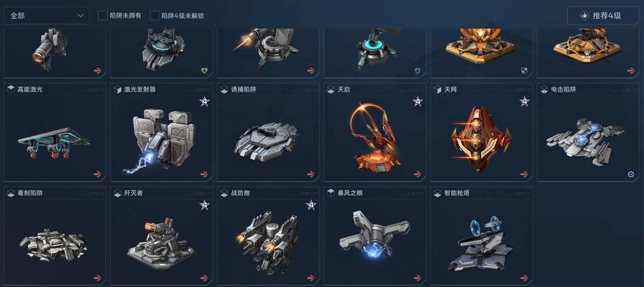This screenshot has width=644, height=287.
Task: Click the red arrow on 高能激光 card
Action: click(x=97, y=174)
